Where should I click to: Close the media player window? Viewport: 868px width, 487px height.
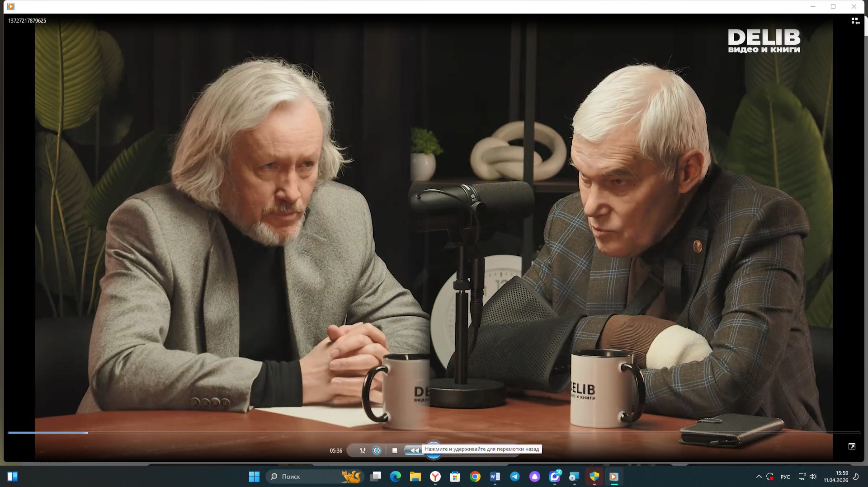pyautogui.click(x=854, y=6)
